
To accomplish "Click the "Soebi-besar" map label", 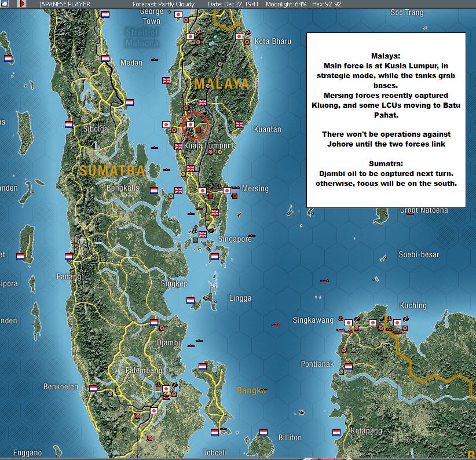I will click(x=419, y=255).
